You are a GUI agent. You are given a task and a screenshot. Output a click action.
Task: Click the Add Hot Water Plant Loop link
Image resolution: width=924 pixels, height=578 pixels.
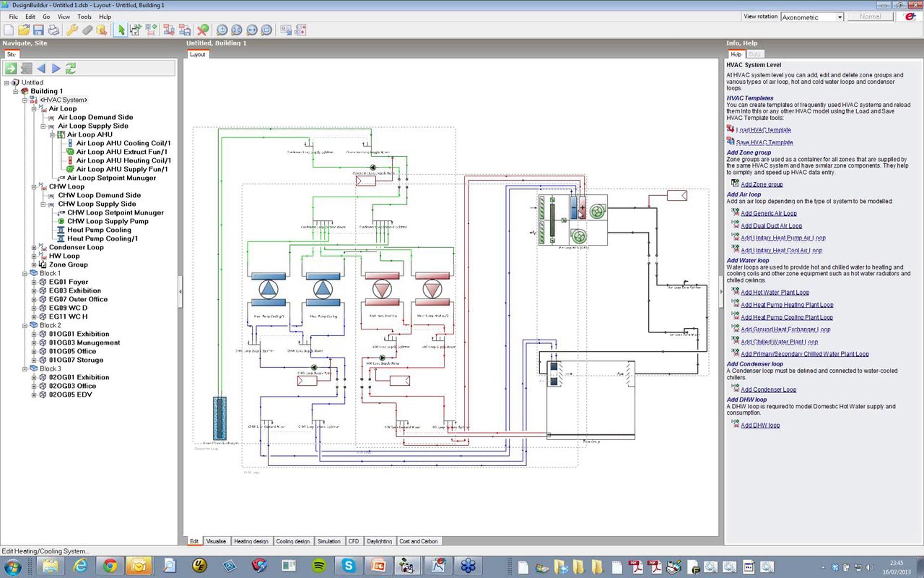pos(775,292)
